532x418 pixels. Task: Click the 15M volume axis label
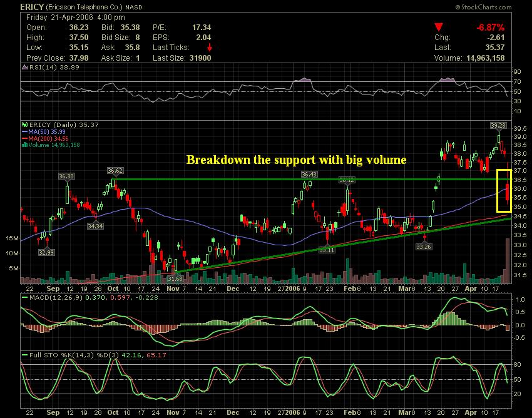tap(13, 238)
